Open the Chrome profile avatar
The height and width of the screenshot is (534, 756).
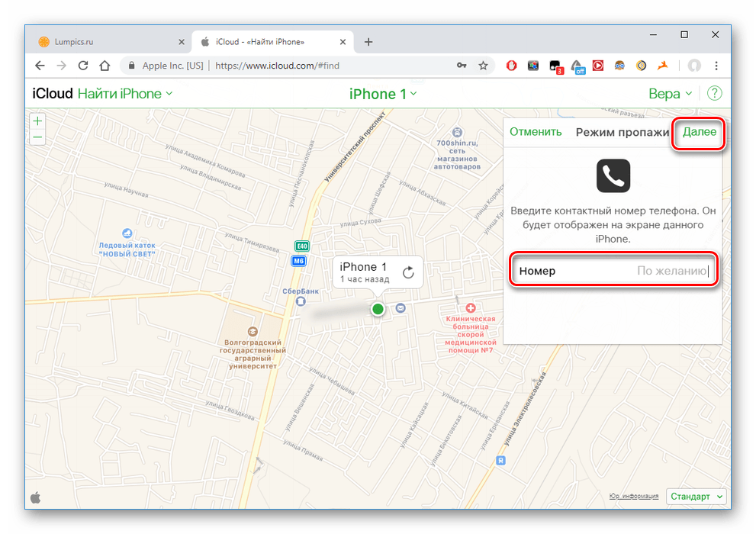(x=693, y=66)
